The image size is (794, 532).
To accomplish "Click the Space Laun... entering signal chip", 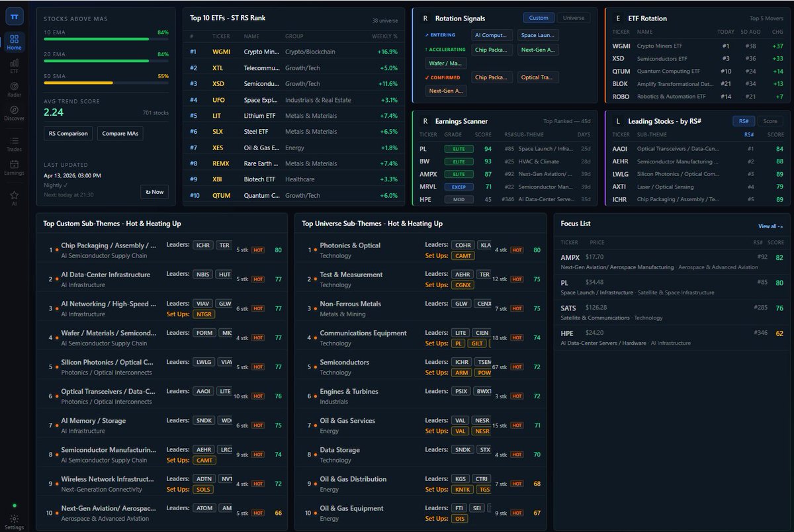I will [539, 35].
